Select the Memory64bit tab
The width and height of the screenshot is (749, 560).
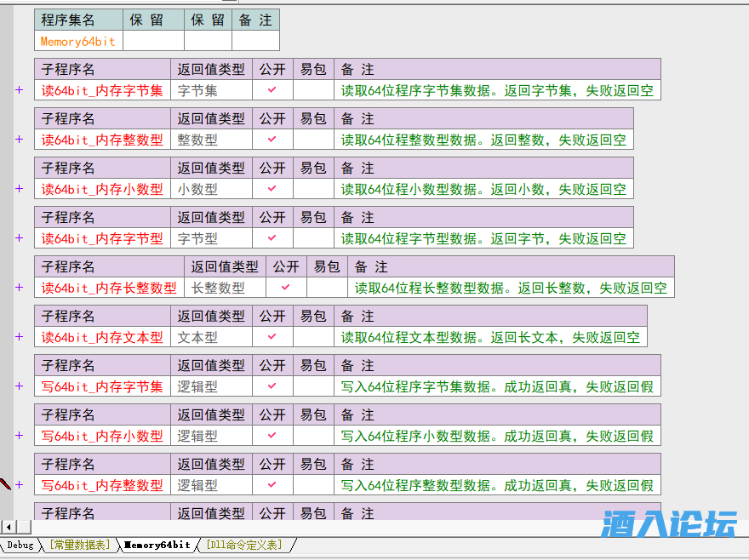point(157,545)
